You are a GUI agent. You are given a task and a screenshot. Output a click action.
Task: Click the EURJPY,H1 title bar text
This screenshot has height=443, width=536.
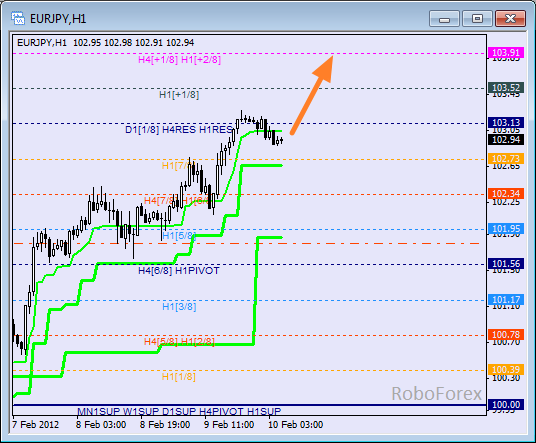(58, 19)
